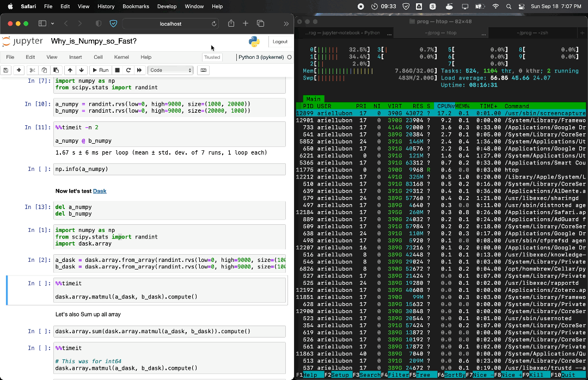
Task: Interrupt the kernel using the stop icon
Action: point(117,70)
